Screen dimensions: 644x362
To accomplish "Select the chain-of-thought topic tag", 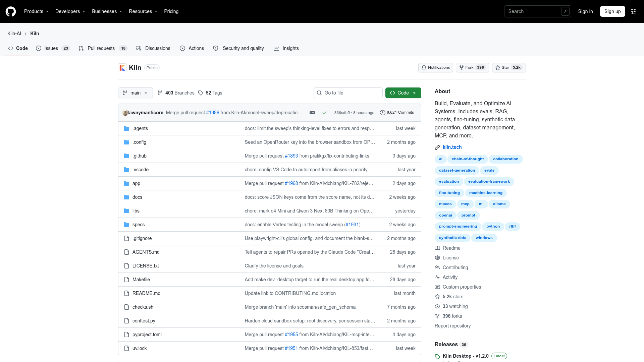I will (468, 159).
